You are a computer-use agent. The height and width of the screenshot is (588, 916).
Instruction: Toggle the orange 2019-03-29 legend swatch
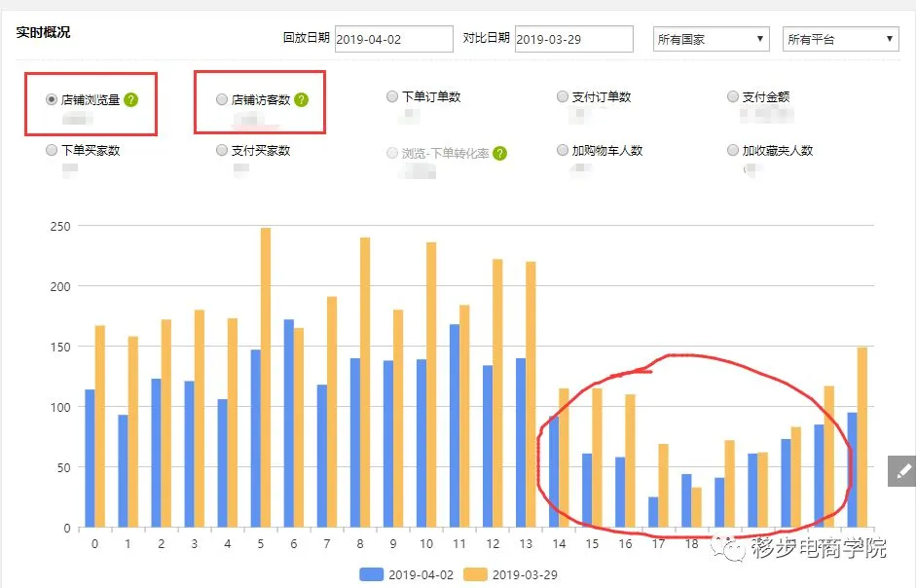[x=475, y=574]
